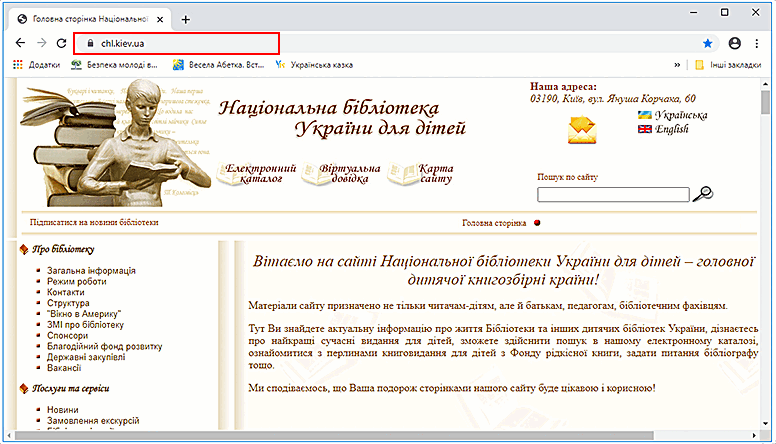Go back with the browser back arrow
The width and height of the screenshot is (776, 444).
[x=20, y=43]
